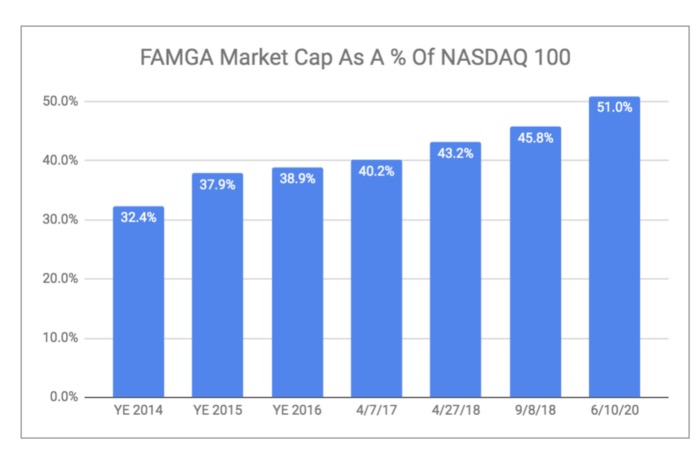Select the YE 2016 axis label

pyautogui.click(x=297, y=411)
